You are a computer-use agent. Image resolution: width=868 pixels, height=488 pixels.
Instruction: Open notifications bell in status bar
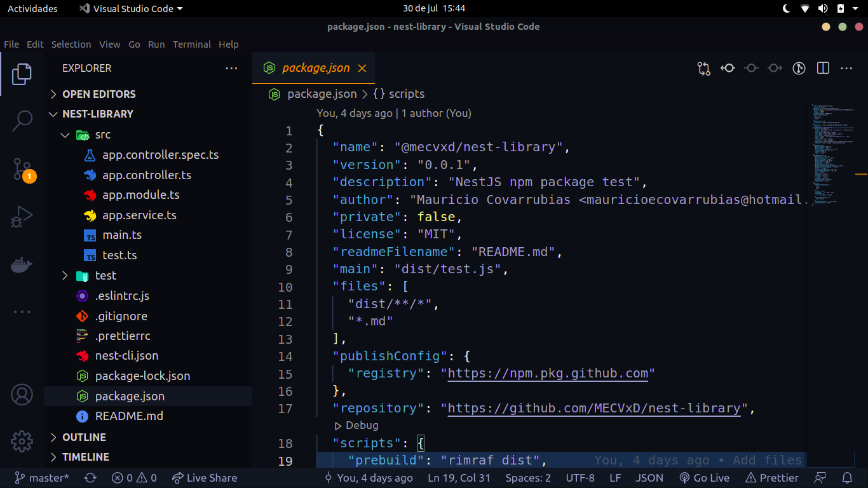(x=847, y=478)
